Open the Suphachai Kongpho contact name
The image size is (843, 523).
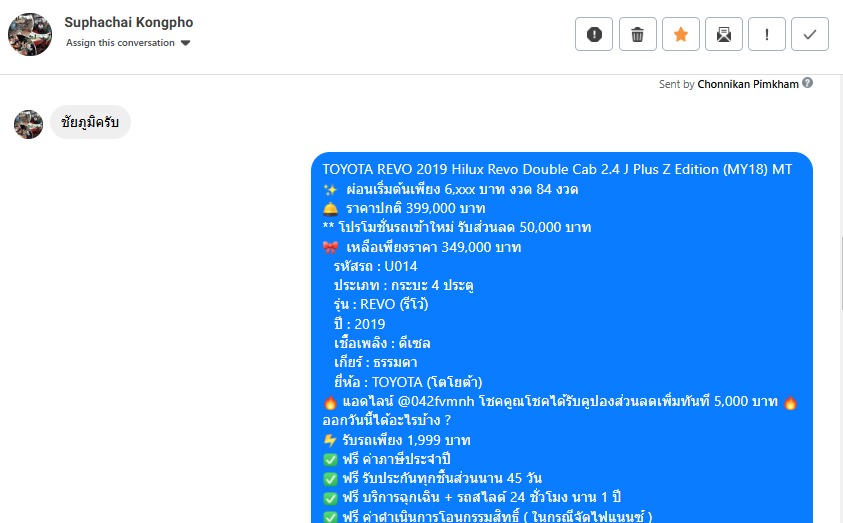point(128,22)
